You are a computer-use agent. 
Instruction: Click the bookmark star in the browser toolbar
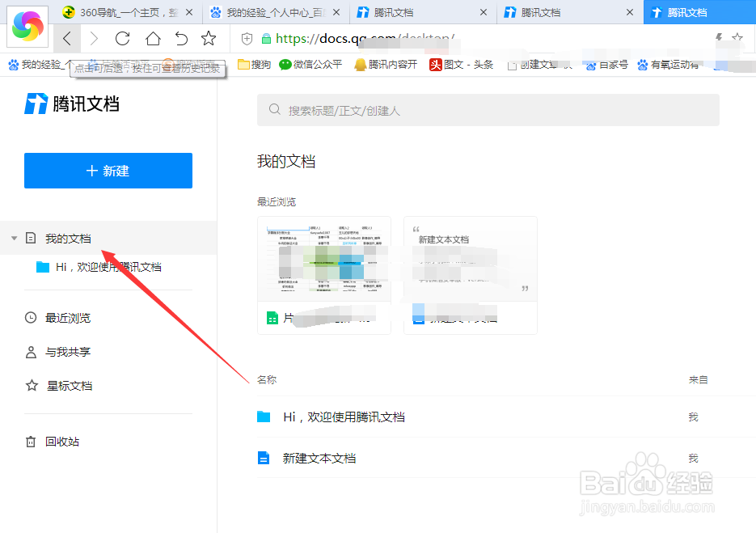tap(209, 38)
